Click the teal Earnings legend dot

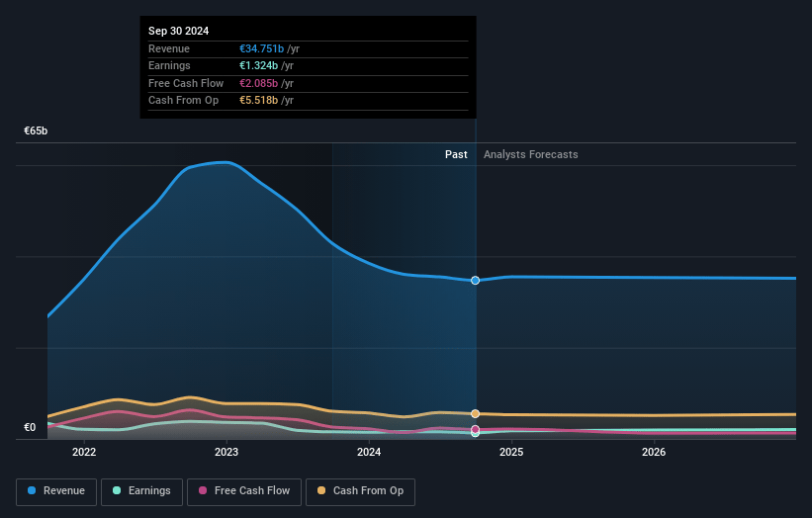pos(117,490)
